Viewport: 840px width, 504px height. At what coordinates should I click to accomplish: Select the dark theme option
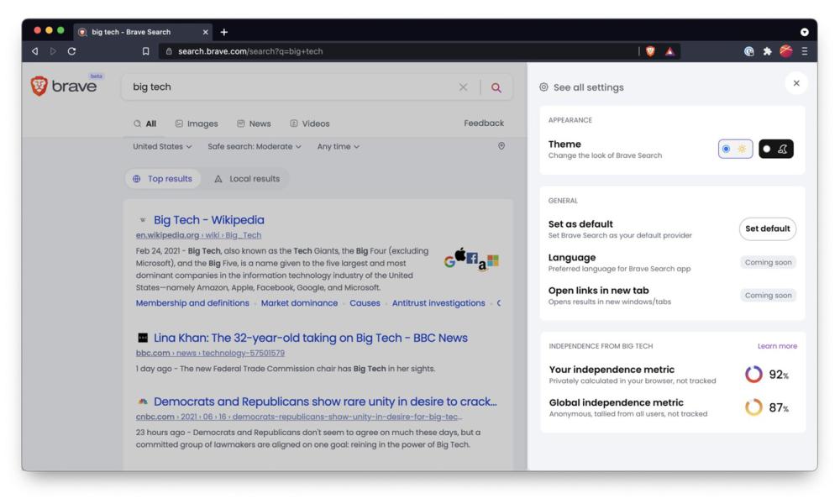(775, 149)
